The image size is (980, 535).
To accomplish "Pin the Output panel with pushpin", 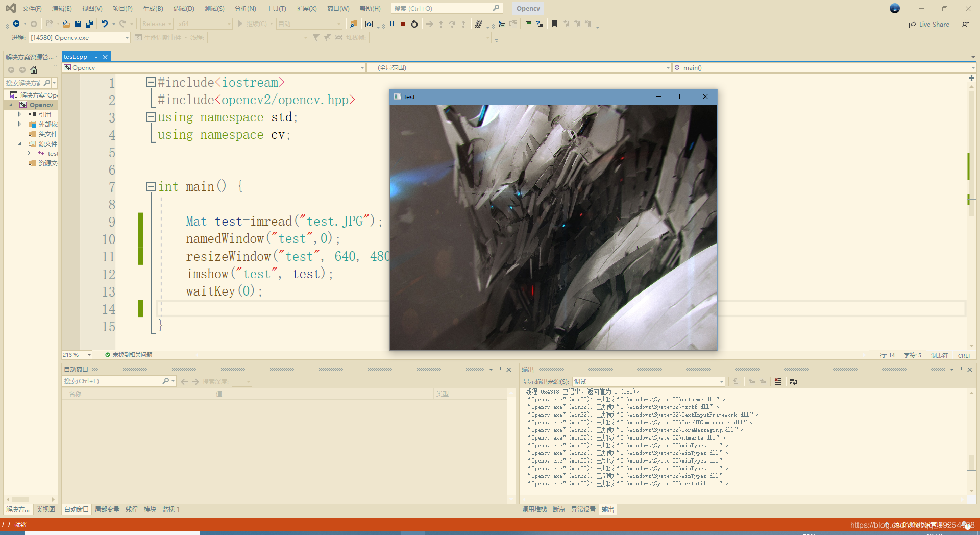I will point(961,369).
